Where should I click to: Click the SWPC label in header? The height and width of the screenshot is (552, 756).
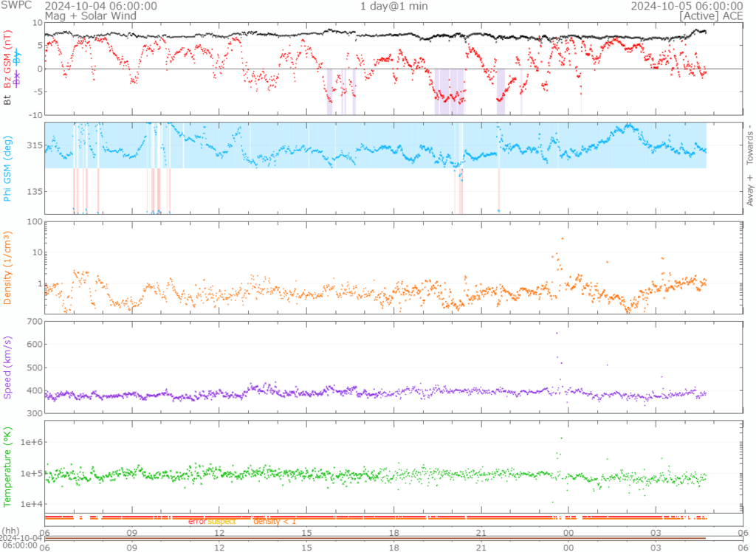pos(15,5)
